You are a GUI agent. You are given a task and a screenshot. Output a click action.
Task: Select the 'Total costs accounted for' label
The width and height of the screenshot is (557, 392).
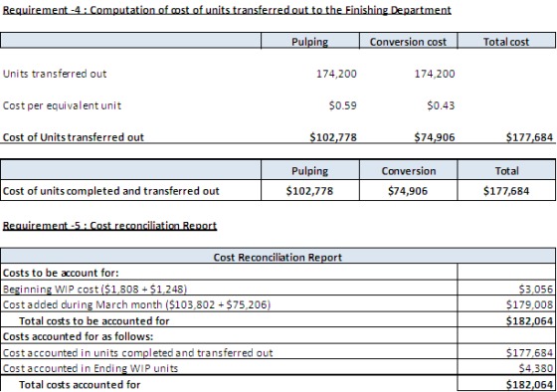click(80, 384)
